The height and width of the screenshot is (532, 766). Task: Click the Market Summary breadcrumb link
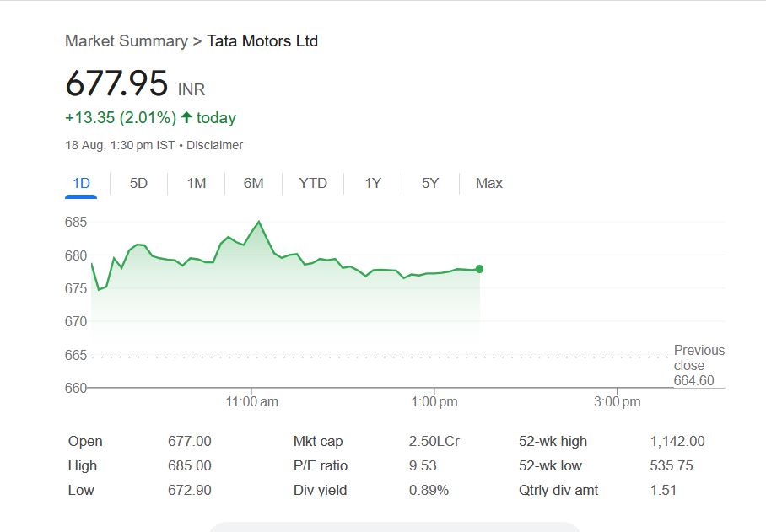[126, 40]
